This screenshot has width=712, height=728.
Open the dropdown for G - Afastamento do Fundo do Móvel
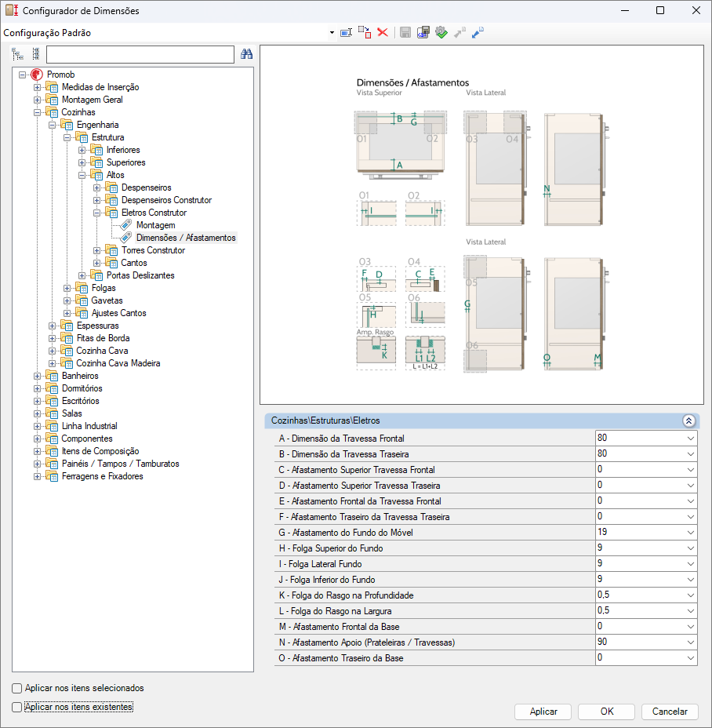(x=691, y=533)
